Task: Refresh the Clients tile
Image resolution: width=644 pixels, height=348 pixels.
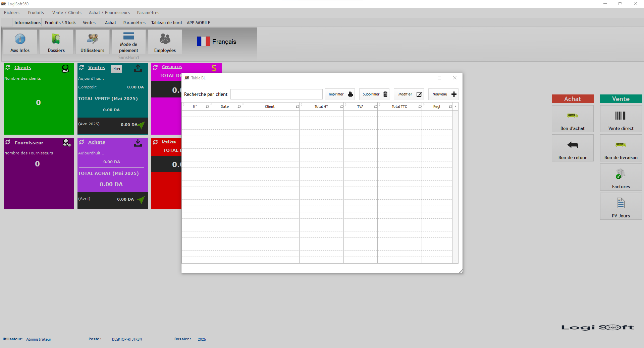Action: 8,67
